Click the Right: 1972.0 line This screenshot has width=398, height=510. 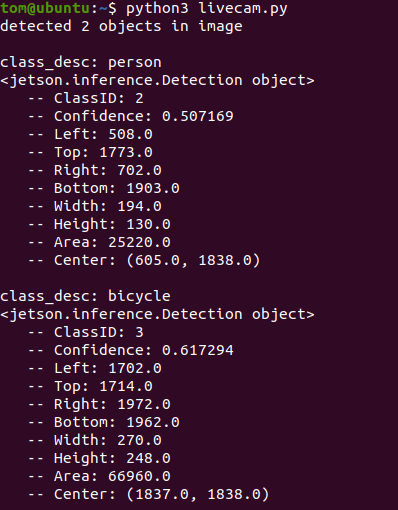pyautogui.click(x=99, y=404)
